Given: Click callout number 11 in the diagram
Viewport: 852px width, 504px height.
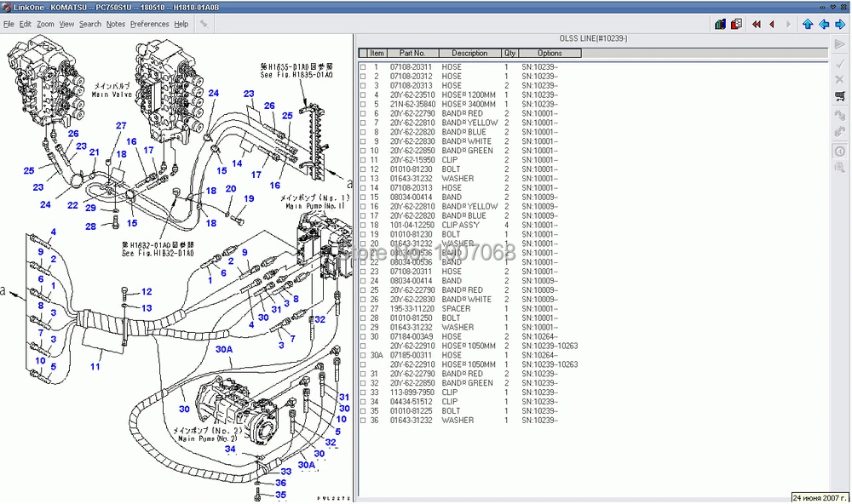Looking at the screenshot, I should coord(95,367).
